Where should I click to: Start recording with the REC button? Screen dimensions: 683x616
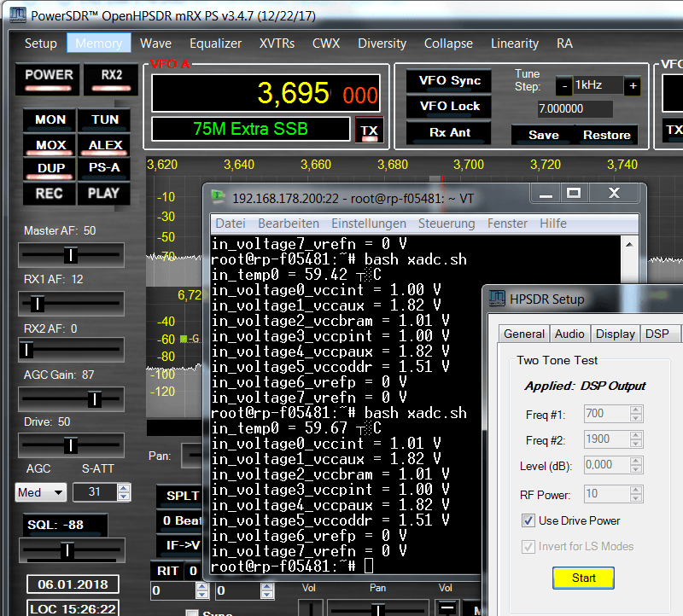pos(50,194)
